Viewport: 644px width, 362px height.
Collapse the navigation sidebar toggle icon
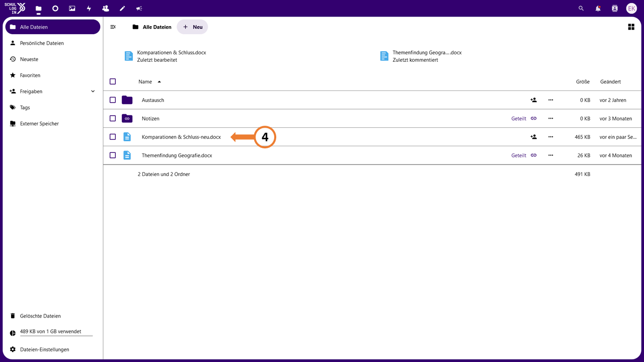point(113,27)
